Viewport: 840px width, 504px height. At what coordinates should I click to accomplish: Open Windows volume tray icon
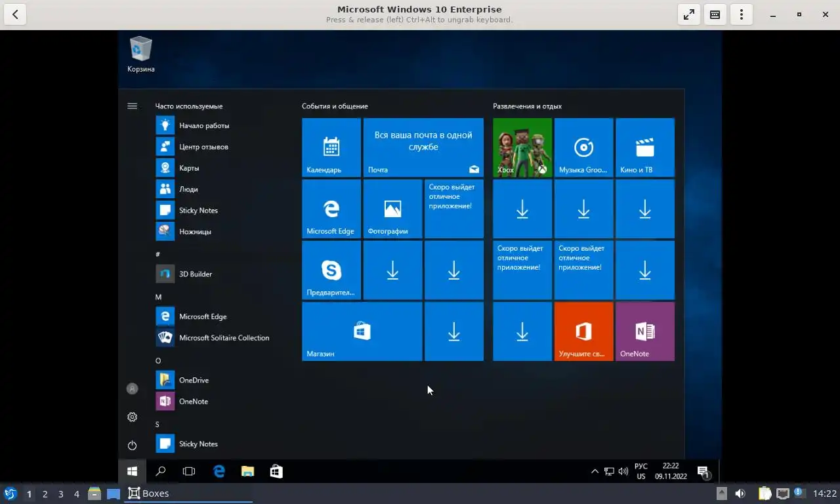point(623,471)
